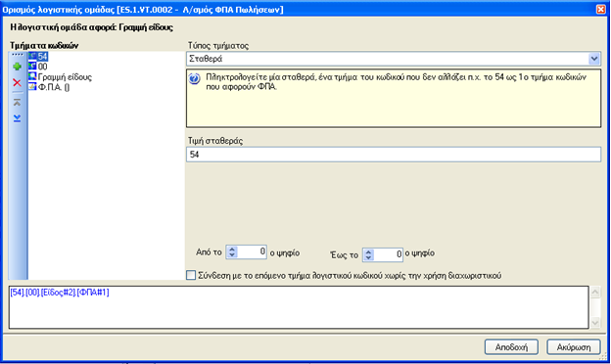Screen dimensions: 611x364
Task: Click the move segment up arrow icon
Action: pos(17,103)
